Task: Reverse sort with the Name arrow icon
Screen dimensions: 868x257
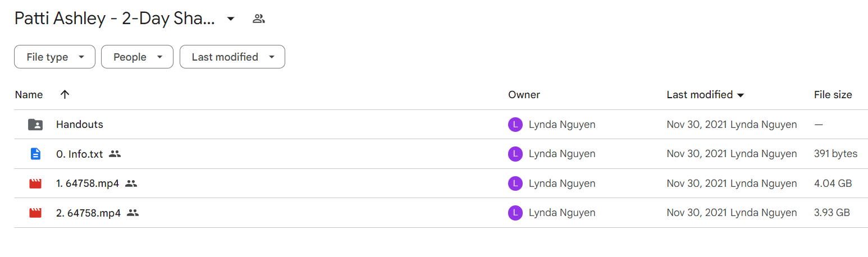Action: 65,95
